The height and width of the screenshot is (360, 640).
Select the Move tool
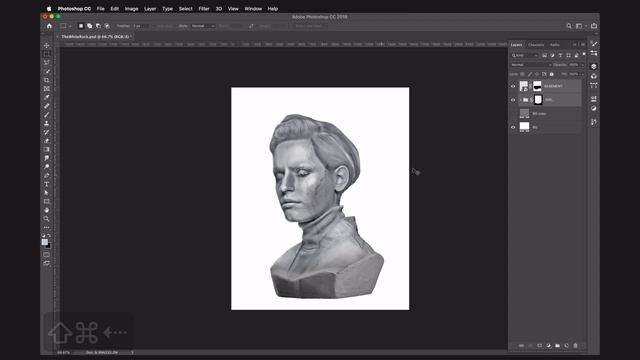pyautogui.click(x=47, y=45)
